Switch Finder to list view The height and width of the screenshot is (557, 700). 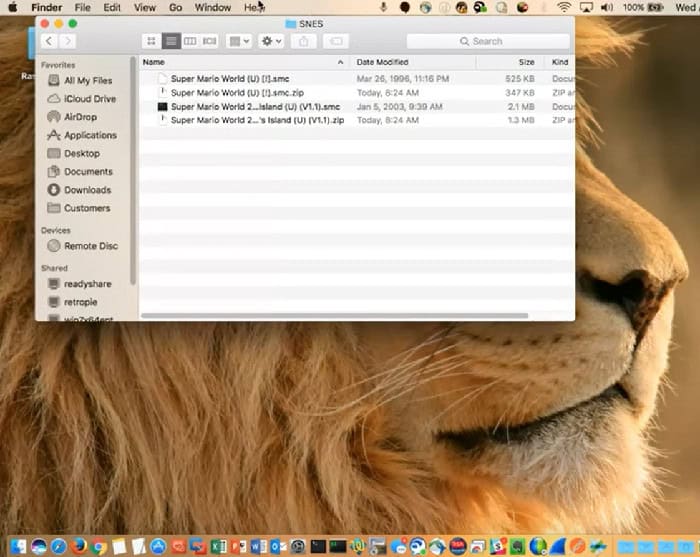tap(171, 42)
